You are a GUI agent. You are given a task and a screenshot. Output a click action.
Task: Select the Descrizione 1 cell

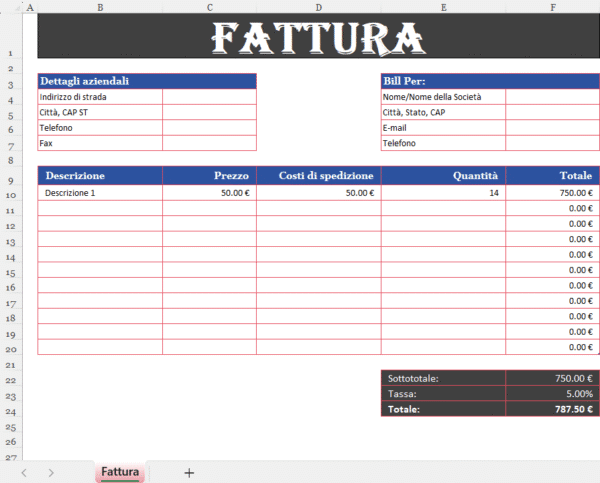click(100, 193)
